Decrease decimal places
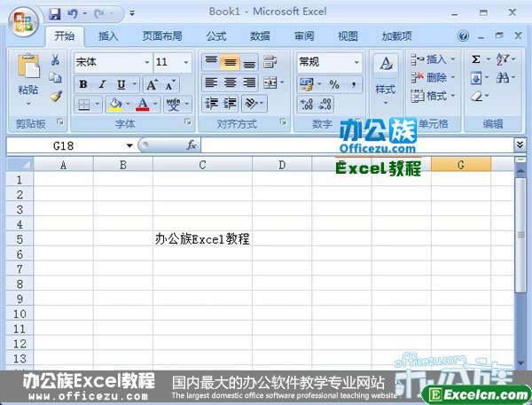Screen dimensions: 532x405 [325, 105]
